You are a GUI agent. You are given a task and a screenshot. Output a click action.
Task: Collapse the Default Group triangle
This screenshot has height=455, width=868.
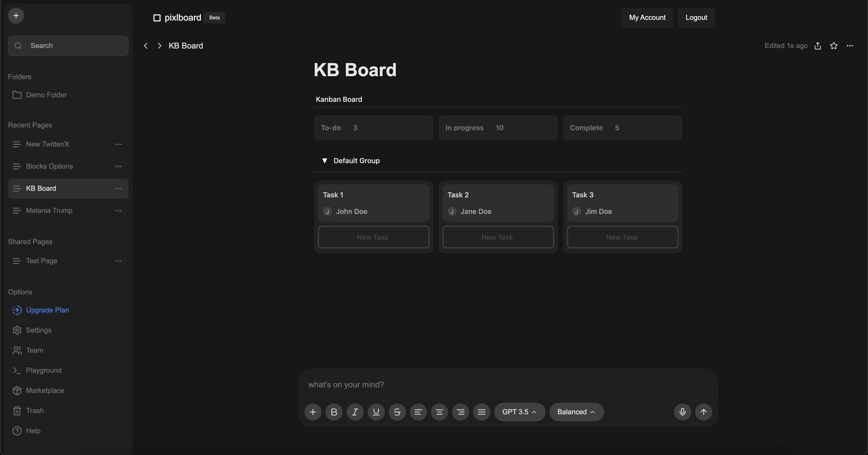tap(324, 161)
